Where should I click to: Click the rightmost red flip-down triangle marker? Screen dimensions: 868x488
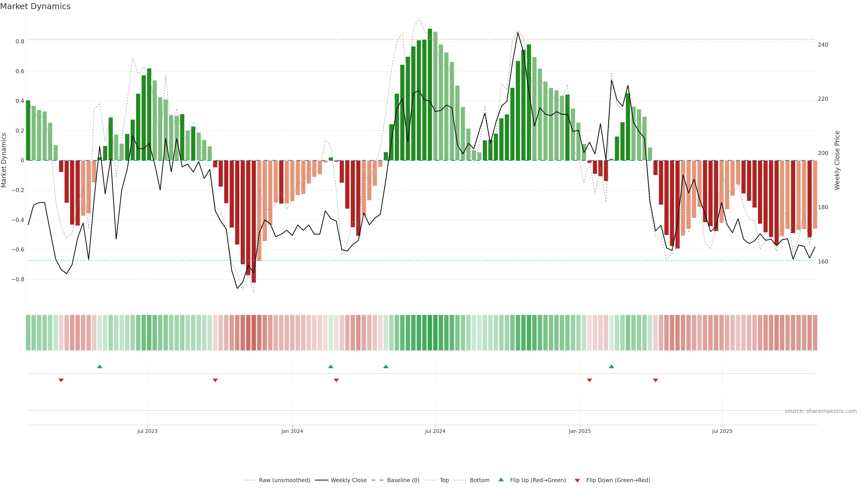point(655,380)
